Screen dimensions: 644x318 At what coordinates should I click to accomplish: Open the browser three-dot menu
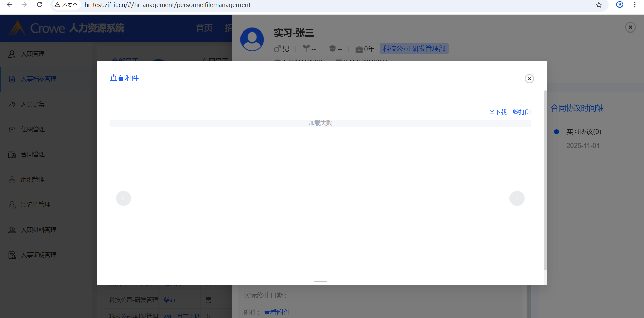pyautogui.click(x=635, y=5)
